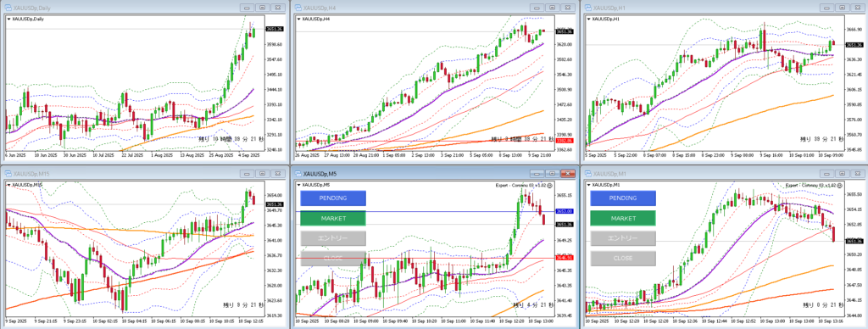Close the active XAUUSDp,M5 window with red X
The height and width of the screenshot is (329, 868).
coord(568,174)
